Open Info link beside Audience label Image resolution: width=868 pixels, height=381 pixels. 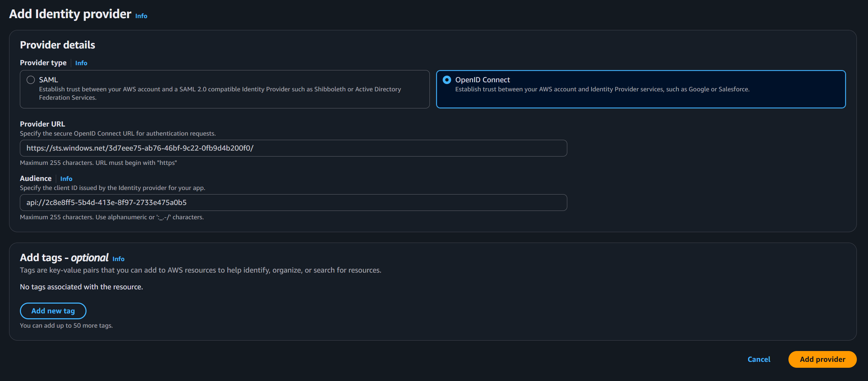pyautogui.click(x=66, y=179)
